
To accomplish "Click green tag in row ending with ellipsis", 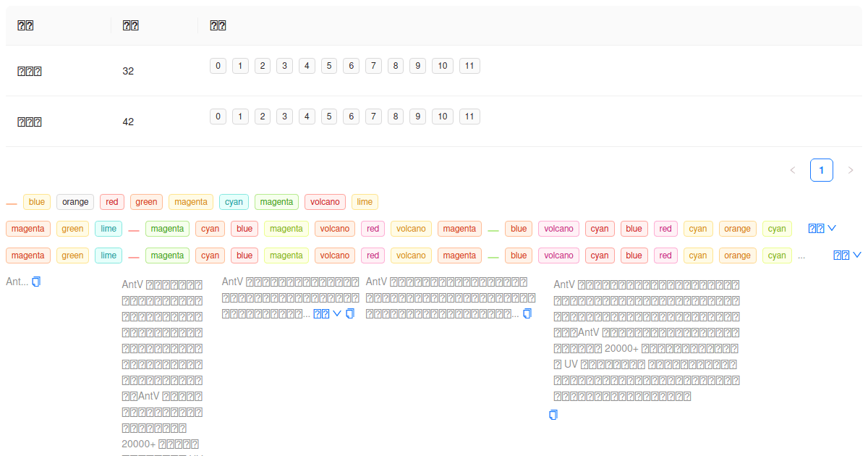I will pos(72,256).
